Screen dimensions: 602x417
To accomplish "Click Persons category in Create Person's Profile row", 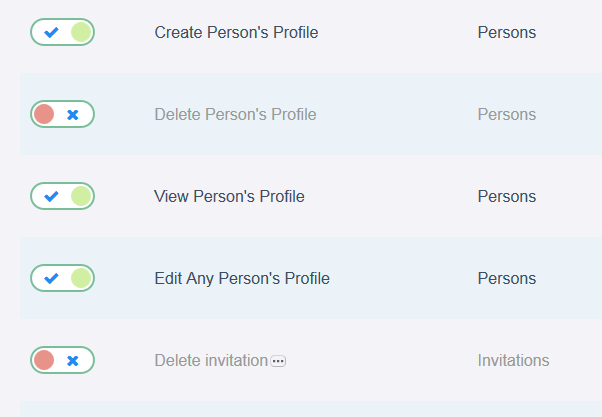I will (x=506, y=32).
